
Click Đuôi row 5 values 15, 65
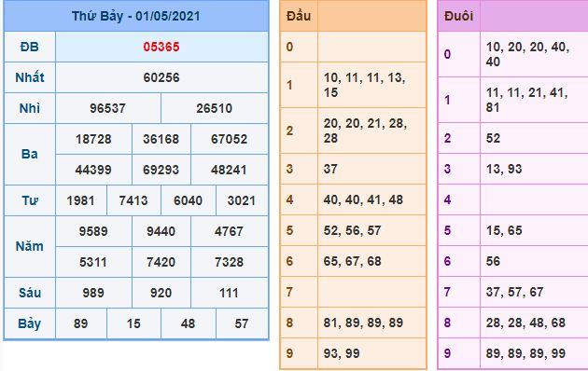pyautogui.click(x=504, y=230)
